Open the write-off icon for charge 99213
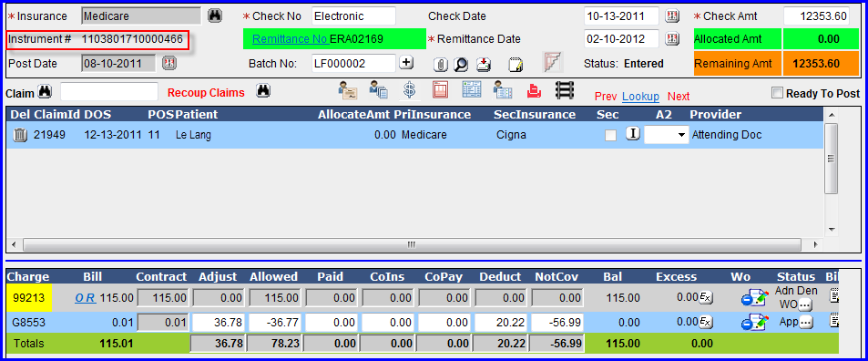The image size is (868, 361). pyautogui.click(x=754, y=298)
